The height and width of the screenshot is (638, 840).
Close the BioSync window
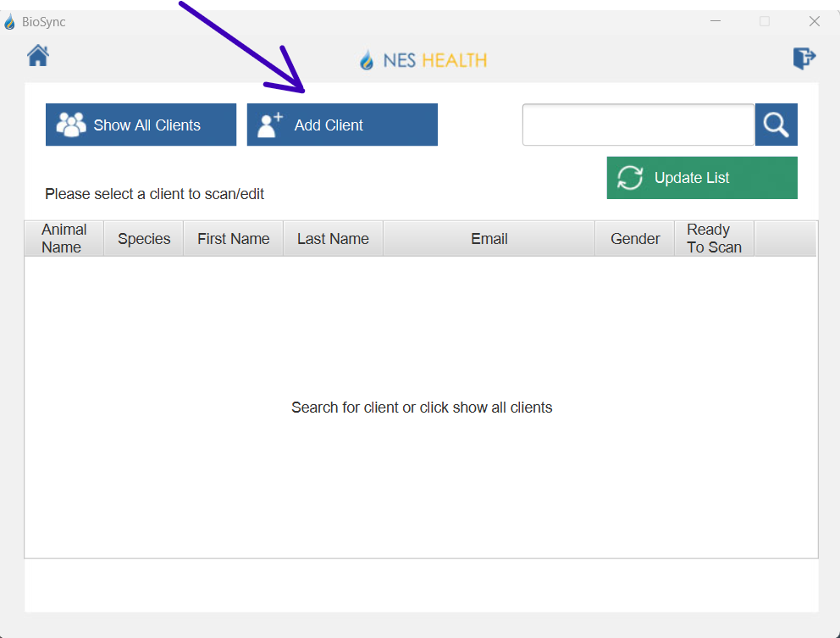(815, 21)
